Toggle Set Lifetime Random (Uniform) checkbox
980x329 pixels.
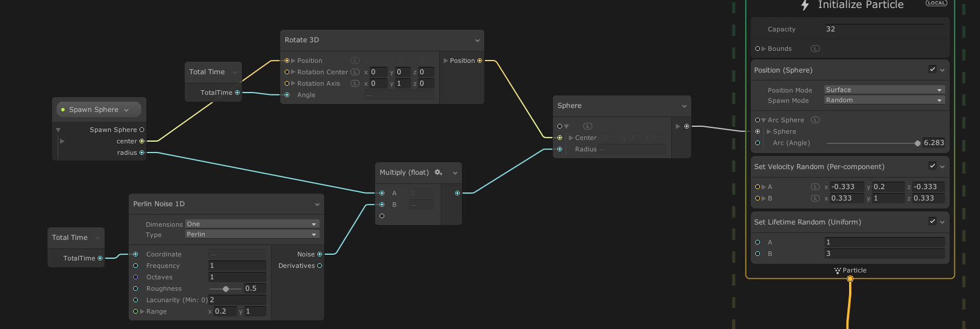(x=932, y=222)
